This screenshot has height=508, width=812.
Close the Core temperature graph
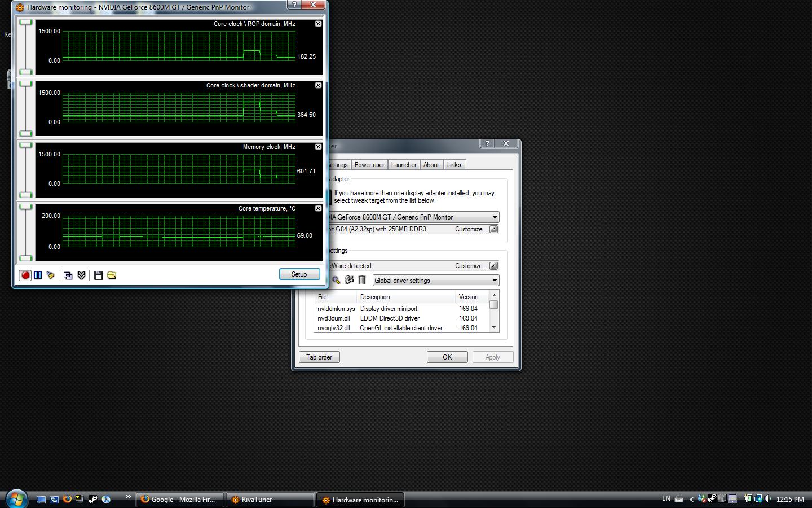click(318, 208)
